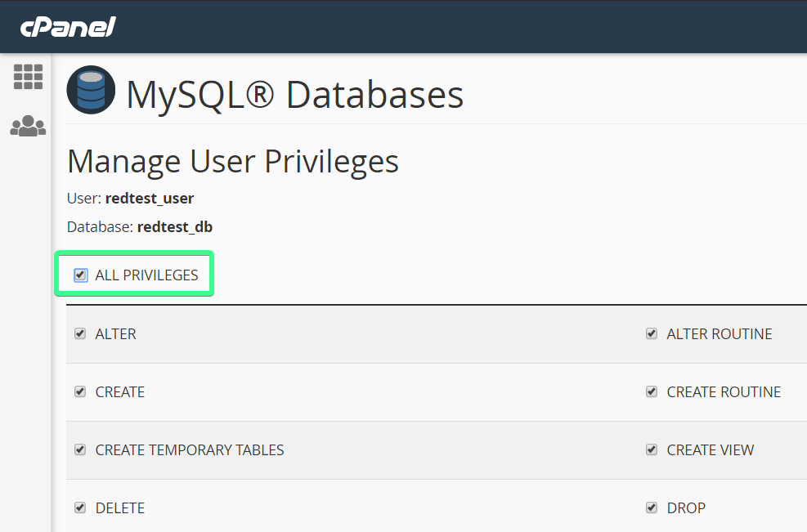The width and height of the screenshot is (807, 532).
Task: Click the MySQL database cylinder icon
Action: (91, 90)
